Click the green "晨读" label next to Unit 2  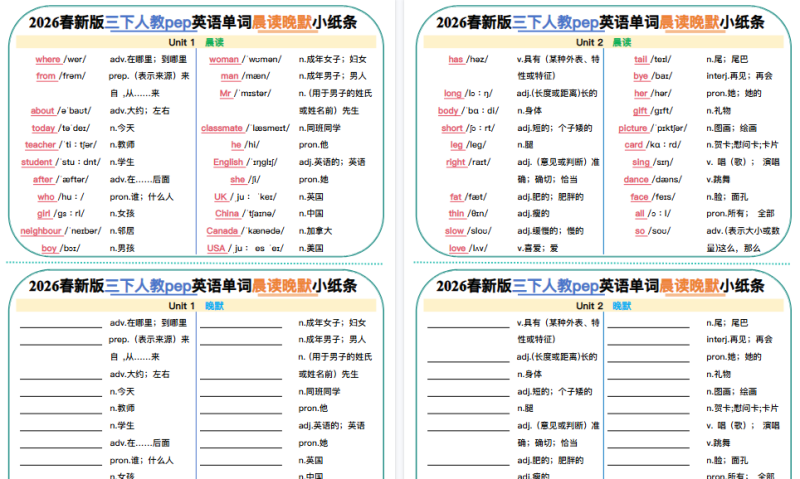tap(622, 42)
